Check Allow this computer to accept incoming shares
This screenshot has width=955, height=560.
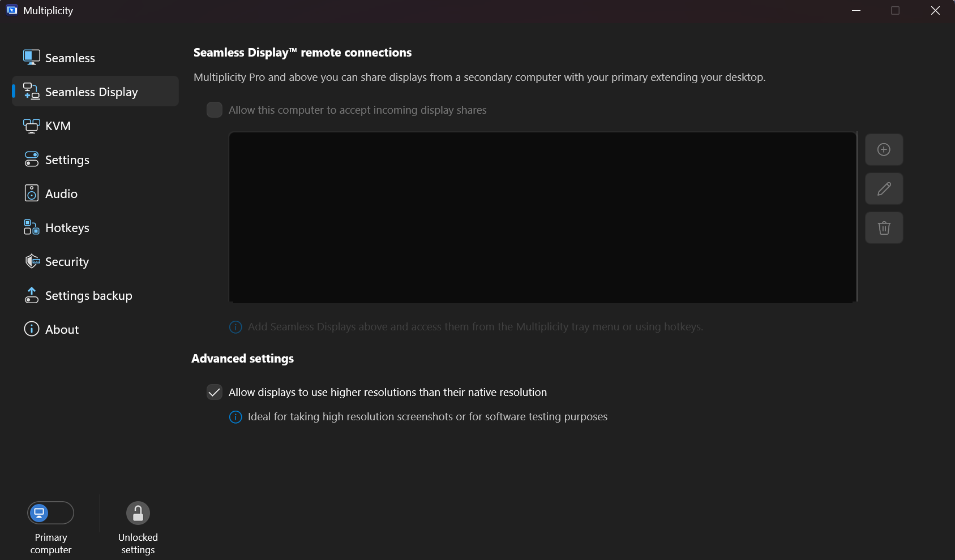coord(215,110)
